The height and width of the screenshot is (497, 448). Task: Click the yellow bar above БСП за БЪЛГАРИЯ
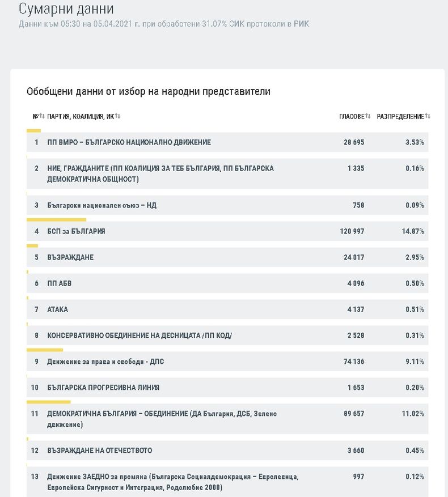click(x=56, y=219)
